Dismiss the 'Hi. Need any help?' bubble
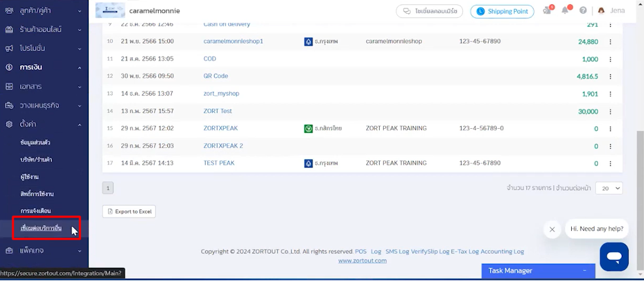 pyautogui.click(x=552, y=229)
